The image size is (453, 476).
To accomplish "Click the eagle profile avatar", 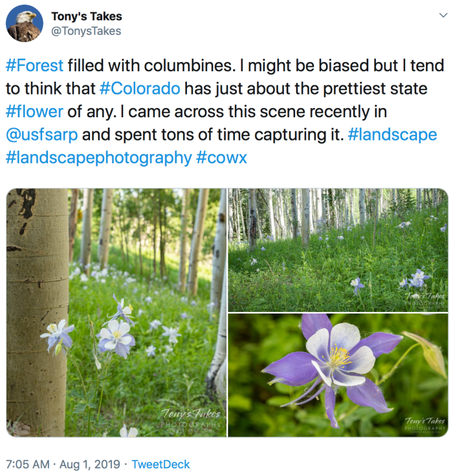I will click(x=25, y=23).
